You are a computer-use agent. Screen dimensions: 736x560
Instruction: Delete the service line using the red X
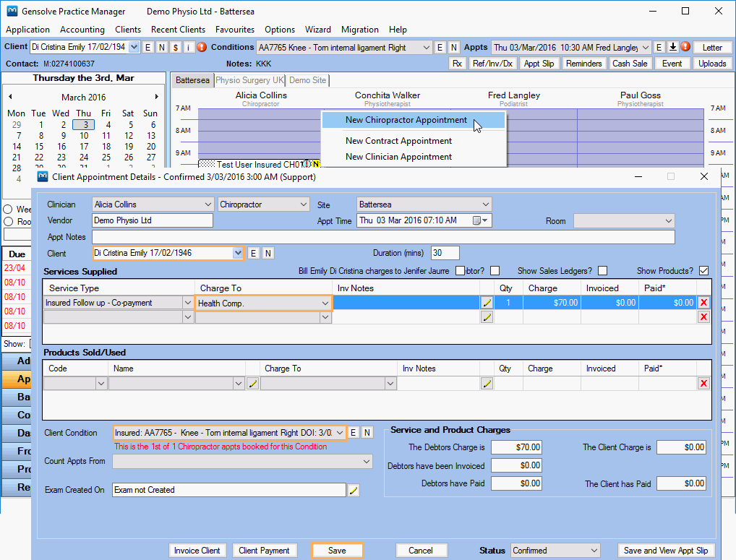[x=705, y=302]
